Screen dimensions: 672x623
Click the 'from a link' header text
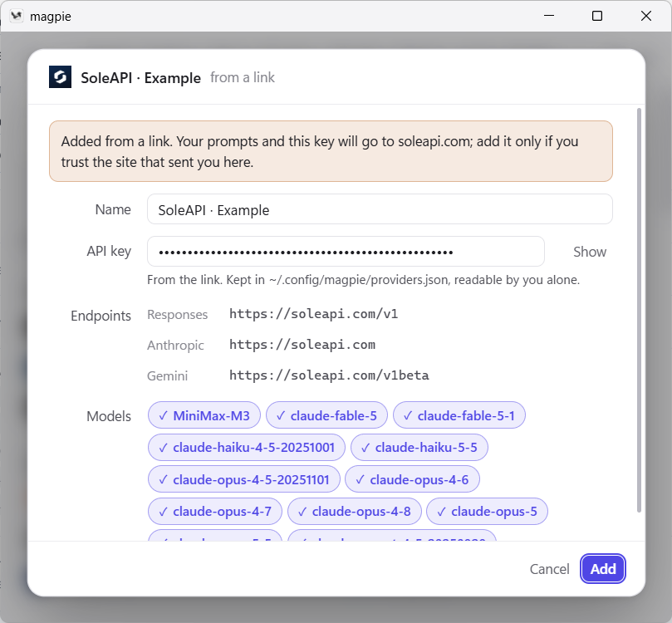(x=243, y=77)
